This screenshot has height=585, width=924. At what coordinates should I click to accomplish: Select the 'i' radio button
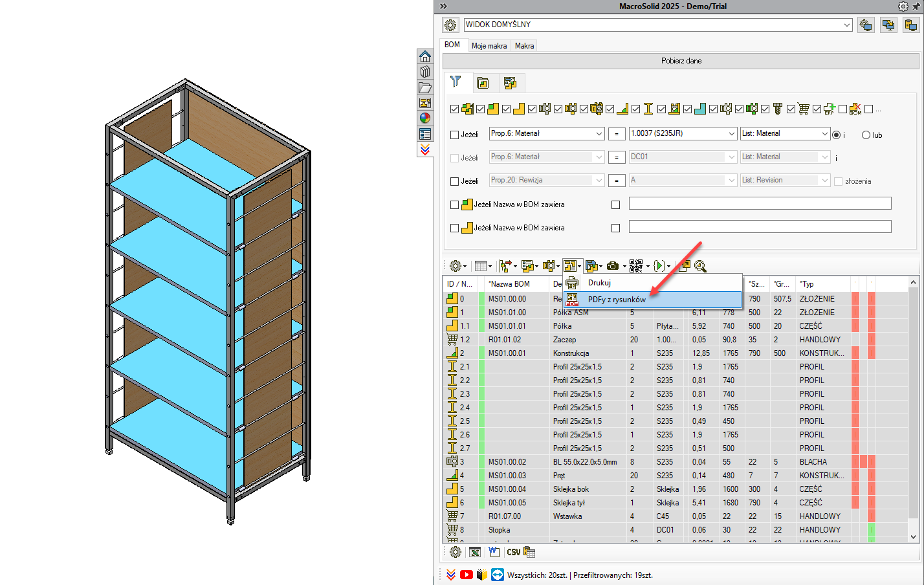(837, 135)
